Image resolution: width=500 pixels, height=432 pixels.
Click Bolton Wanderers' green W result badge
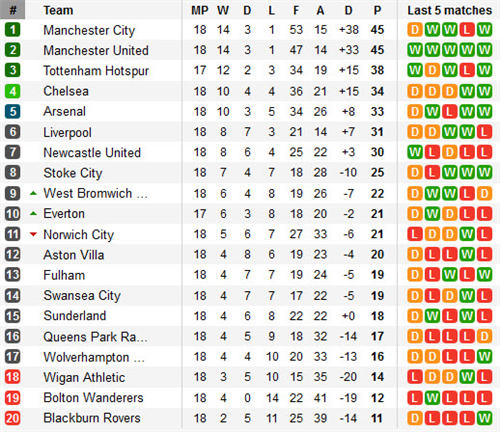pyautogui.click(x=432, y=398)
